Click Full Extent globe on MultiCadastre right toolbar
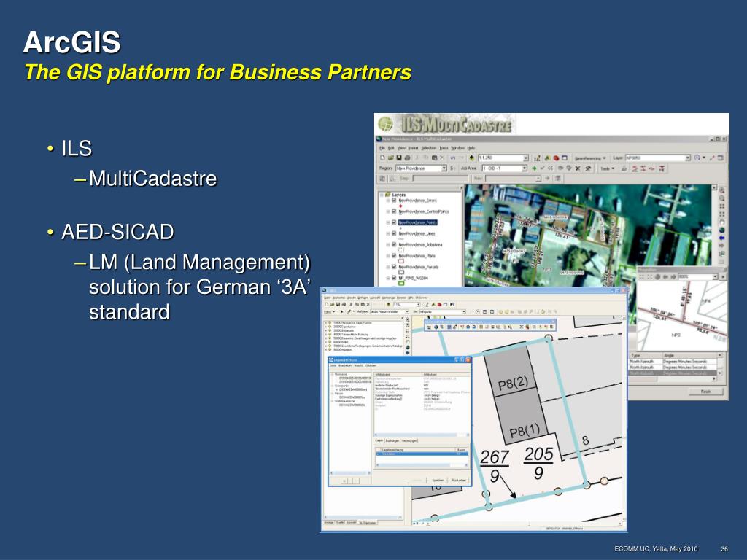 pyautogui.click(x=721, y=230)
